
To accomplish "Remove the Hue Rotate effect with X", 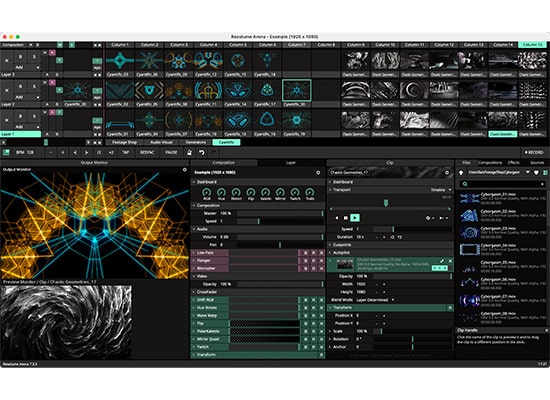I will coord(321,308).
